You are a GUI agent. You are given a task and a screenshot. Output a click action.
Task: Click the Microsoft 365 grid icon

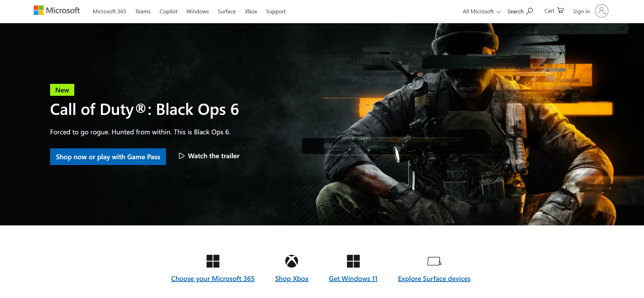pos(213,261)
